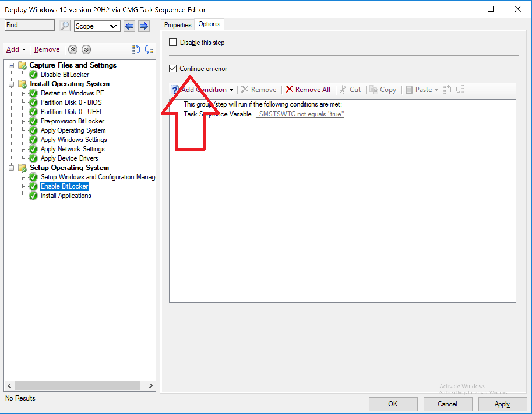
Task: Go to next search result arrow
Action: tap(144, 26)
